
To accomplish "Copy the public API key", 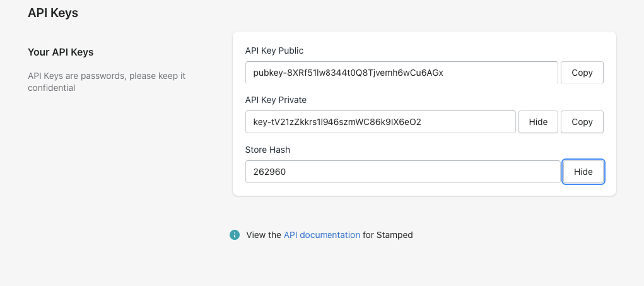I will (x=582, y=73).
